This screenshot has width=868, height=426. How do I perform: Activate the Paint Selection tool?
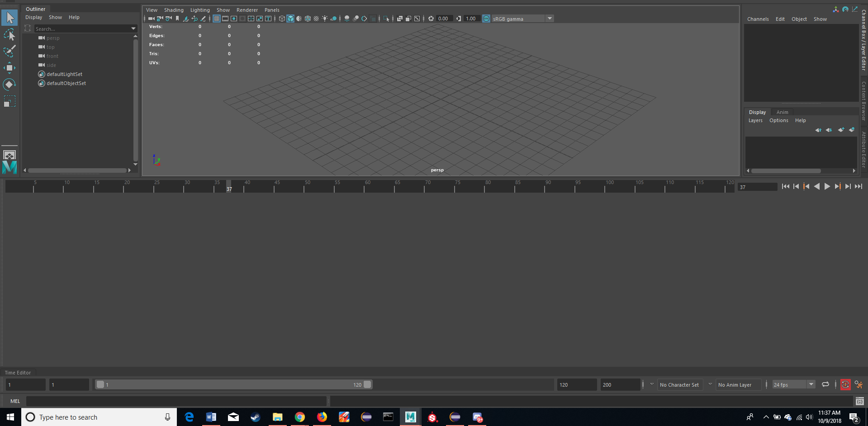[9, 52]
